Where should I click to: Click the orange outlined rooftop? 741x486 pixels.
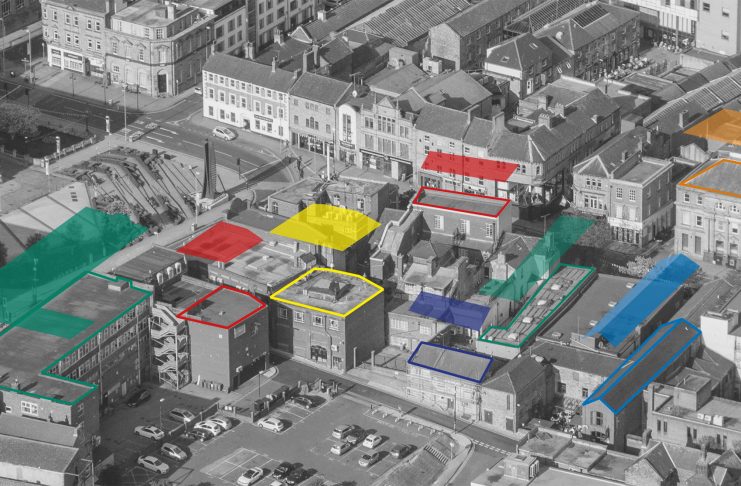tap(715, 176)
